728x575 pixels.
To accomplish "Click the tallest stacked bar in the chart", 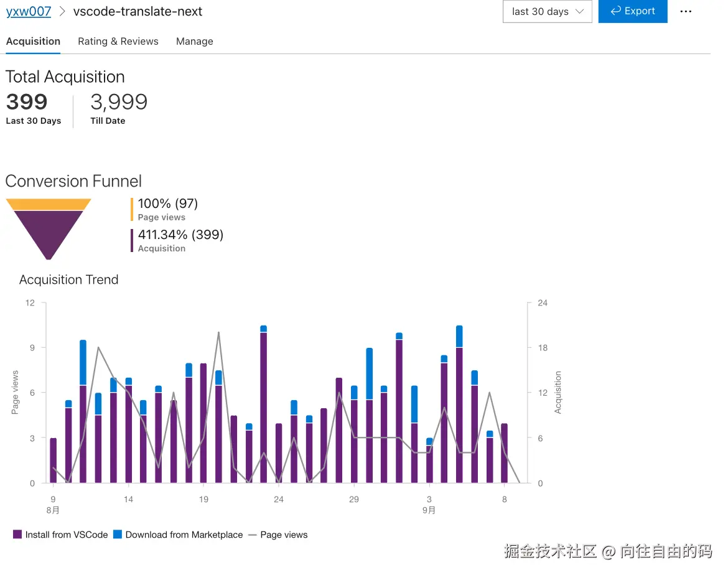I will tap(459, 404).
